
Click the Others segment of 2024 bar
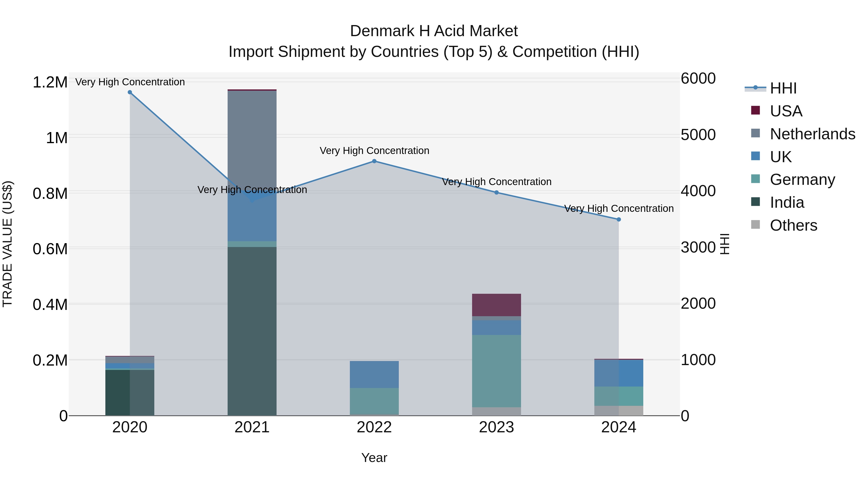point(619,411)
